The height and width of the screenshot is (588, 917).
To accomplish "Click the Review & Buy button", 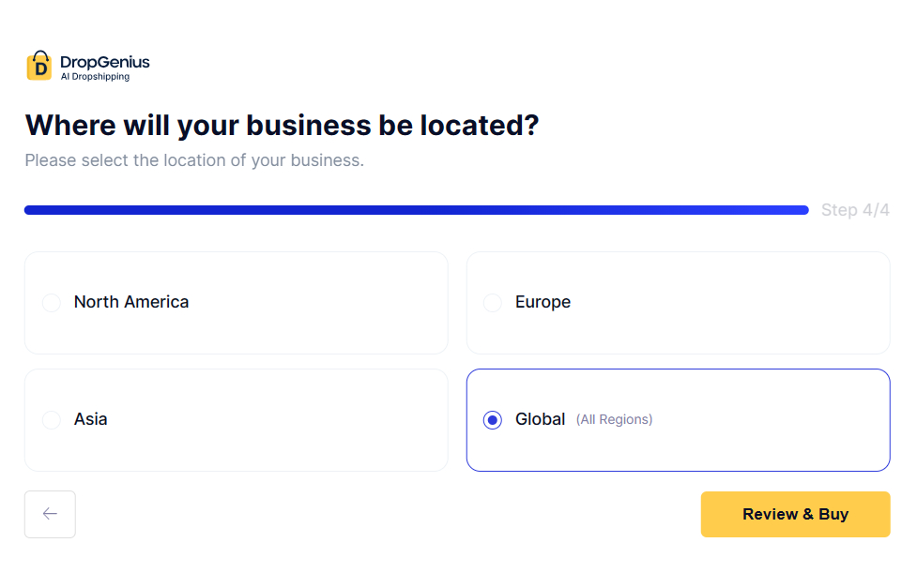I will point(795,514).
